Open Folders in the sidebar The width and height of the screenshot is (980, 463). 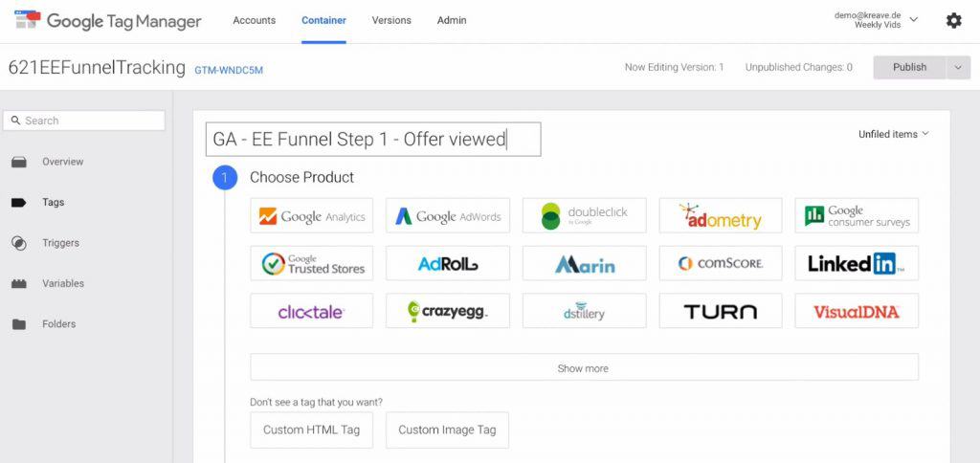pyautogui.click(x=58, y=324)
